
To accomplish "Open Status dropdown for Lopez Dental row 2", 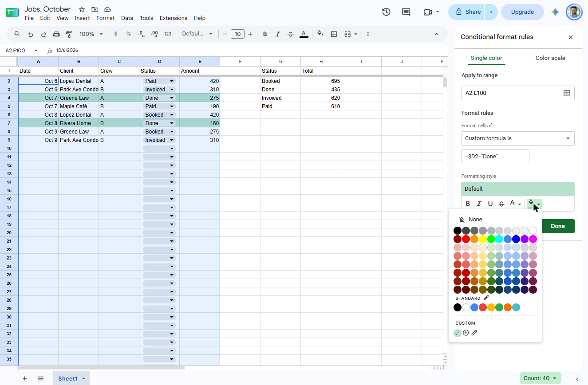I will [172, 81].
